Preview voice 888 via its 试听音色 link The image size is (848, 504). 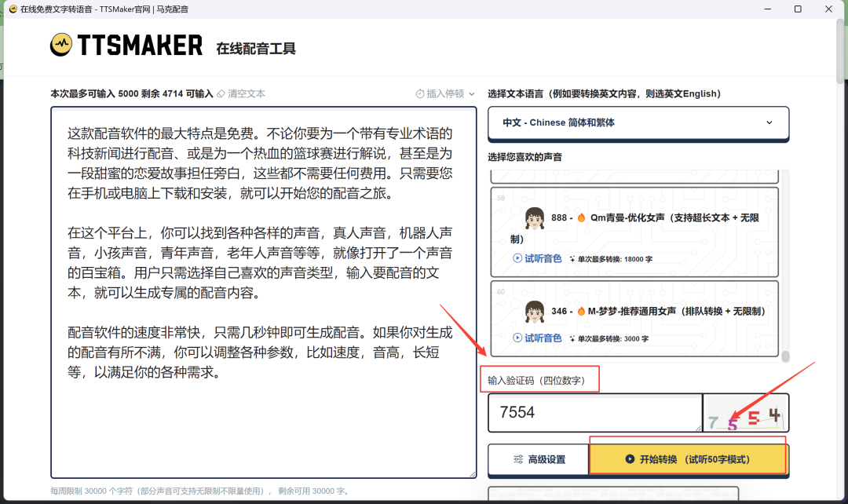tap(537, 258)
